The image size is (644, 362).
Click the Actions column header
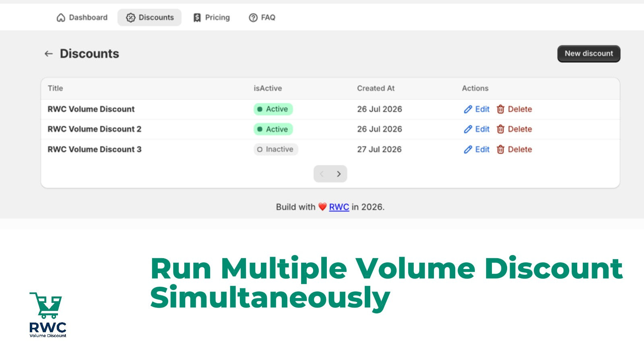(475, 88)
